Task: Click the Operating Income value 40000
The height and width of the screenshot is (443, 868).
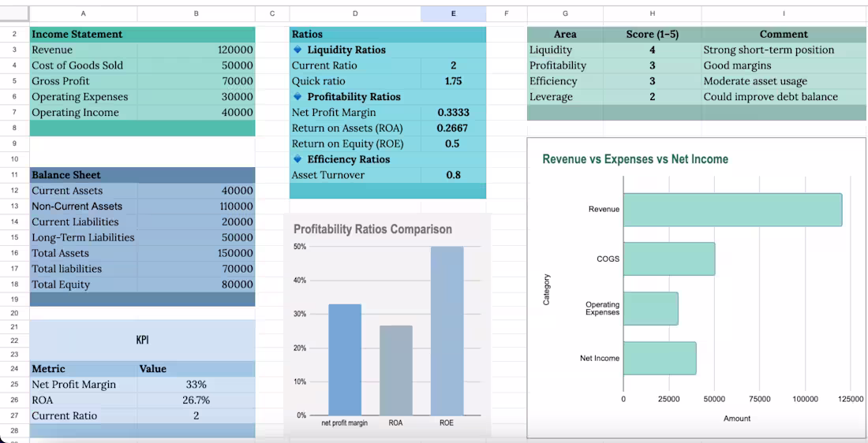Action: point(196,112)
